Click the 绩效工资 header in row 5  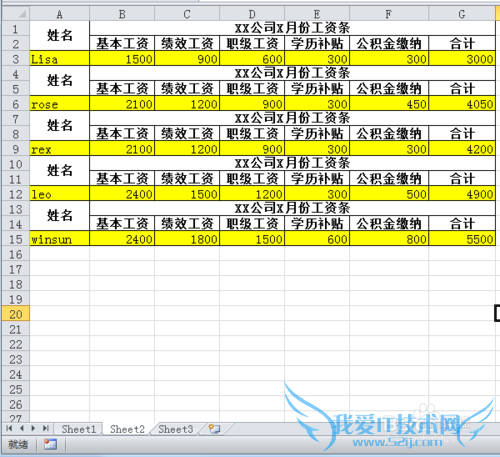point(187,89)
